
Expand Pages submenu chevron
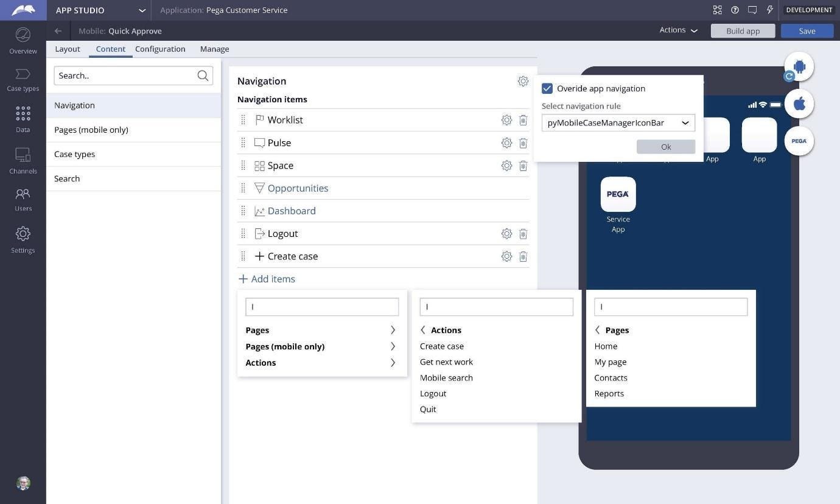393,330
